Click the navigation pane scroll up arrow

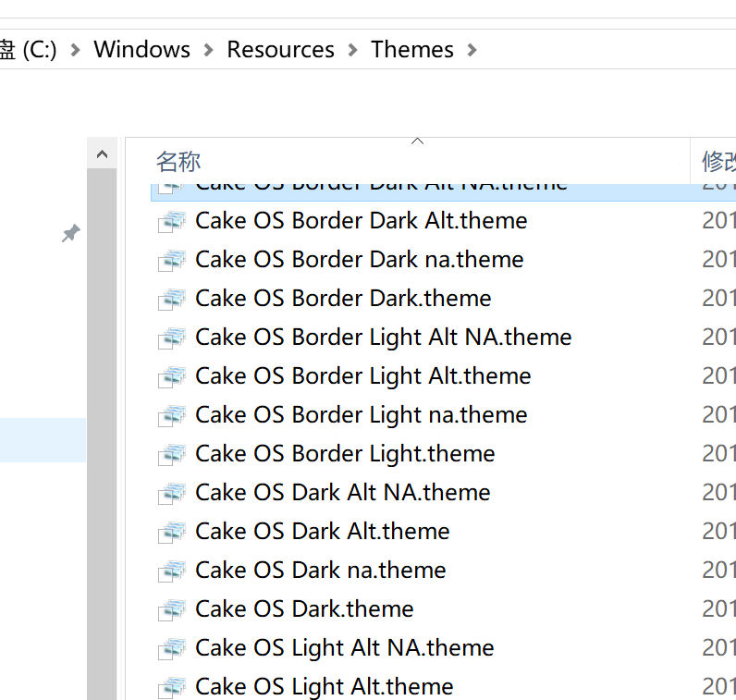click(x=102, y=154)
